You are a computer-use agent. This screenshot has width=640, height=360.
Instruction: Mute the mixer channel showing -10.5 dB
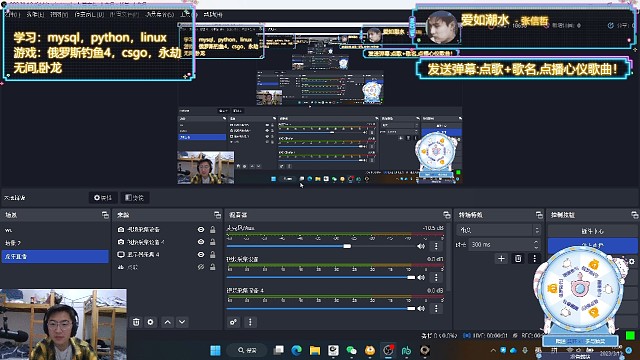coord(421,246)
